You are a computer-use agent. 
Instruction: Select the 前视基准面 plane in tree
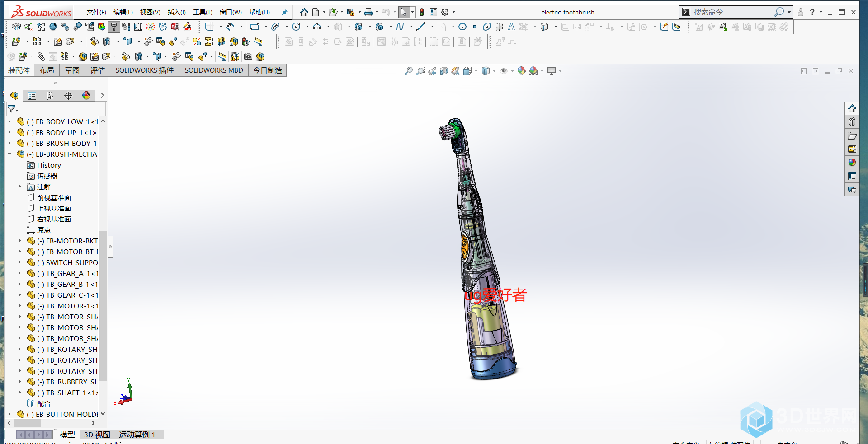[x=54, y=197]
